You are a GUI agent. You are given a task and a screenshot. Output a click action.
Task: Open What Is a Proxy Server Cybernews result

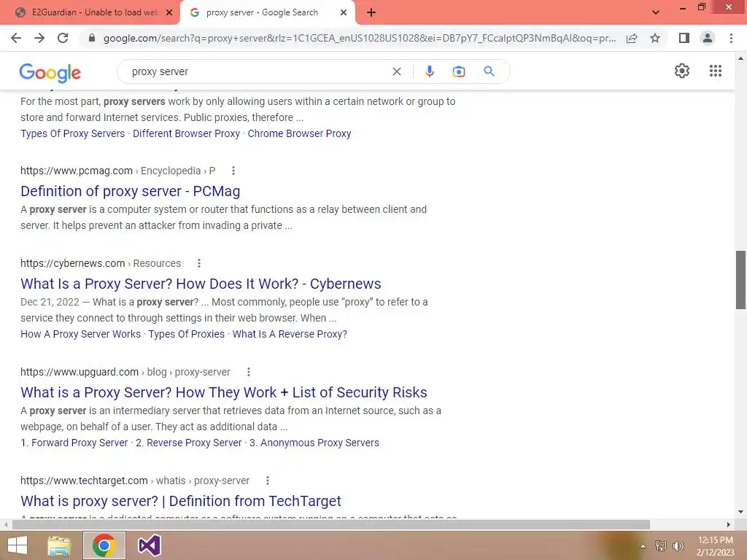tap(201, 284)
